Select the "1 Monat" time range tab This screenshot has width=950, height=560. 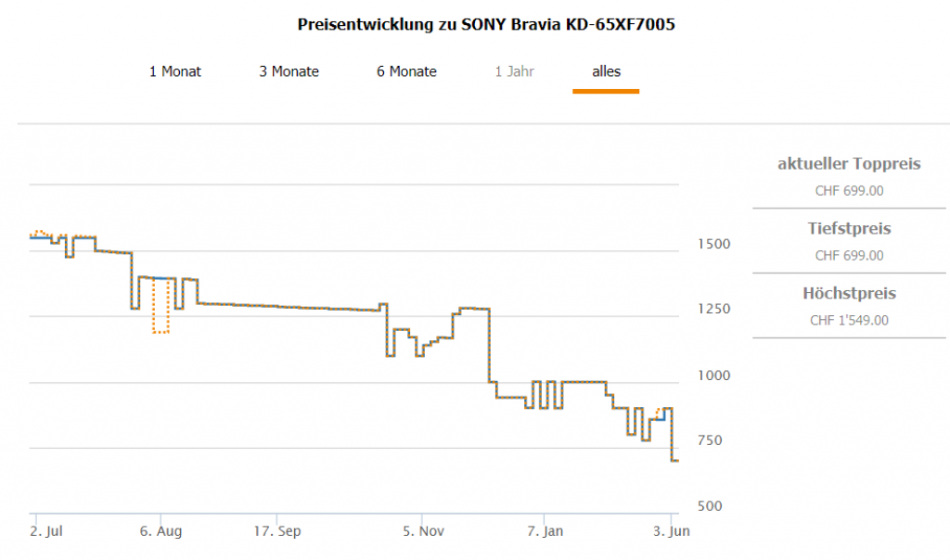175,71
